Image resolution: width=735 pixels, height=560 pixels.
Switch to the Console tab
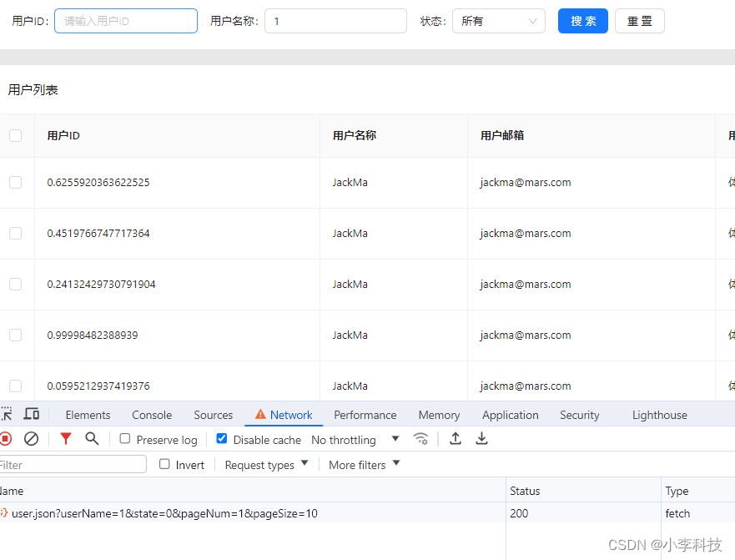152,415
